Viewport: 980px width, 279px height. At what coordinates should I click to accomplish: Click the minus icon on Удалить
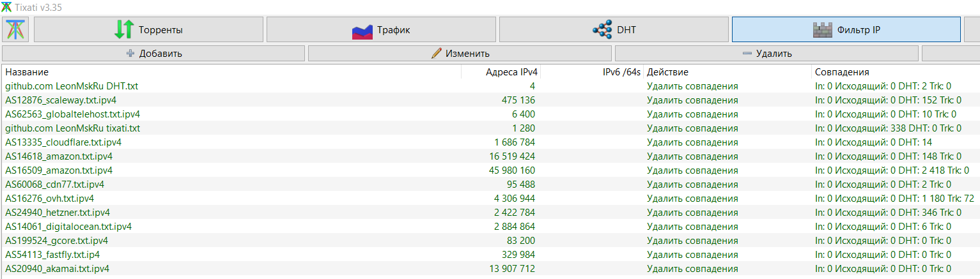point(747,54)
